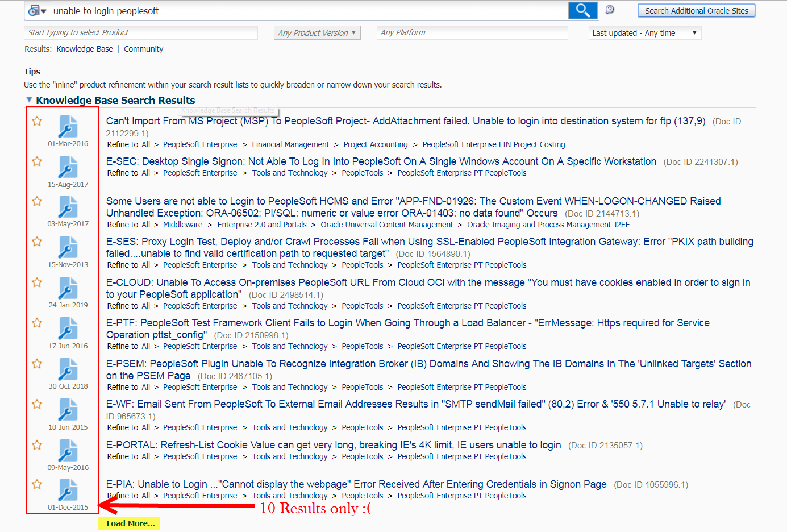
Task: Open 'E-PORTAL: Refresh-List Cookie Value' article
Action: coord(334,445)
